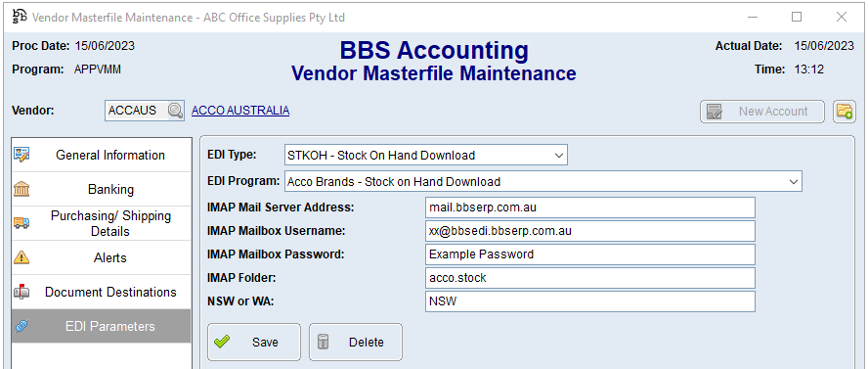Screen dimensions: 868x369
Task: Click the Document Destinations mailbox icon
Action: pyautogui.click(x=22, y=292)
